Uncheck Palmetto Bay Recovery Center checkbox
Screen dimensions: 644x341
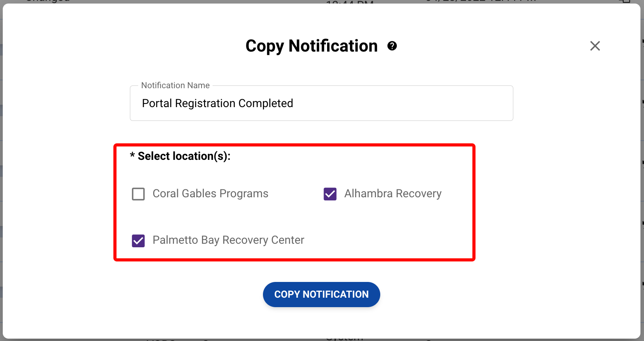pos(138,241)
